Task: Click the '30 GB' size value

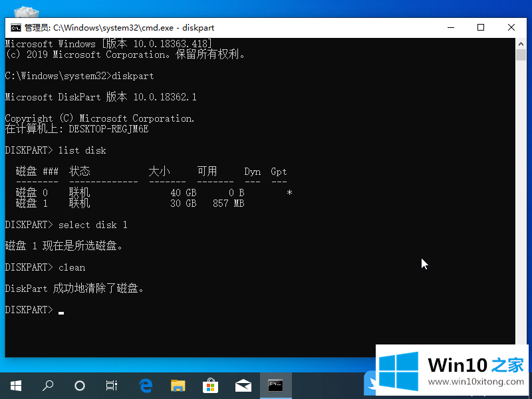Action: pos(184,203)
